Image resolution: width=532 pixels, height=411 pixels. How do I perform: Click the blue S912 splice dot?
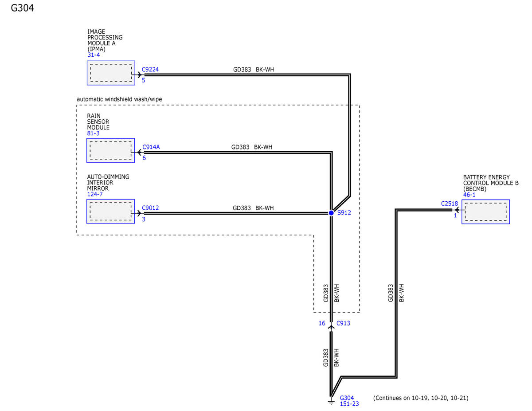pyautogui.click(x=331, y=213)
